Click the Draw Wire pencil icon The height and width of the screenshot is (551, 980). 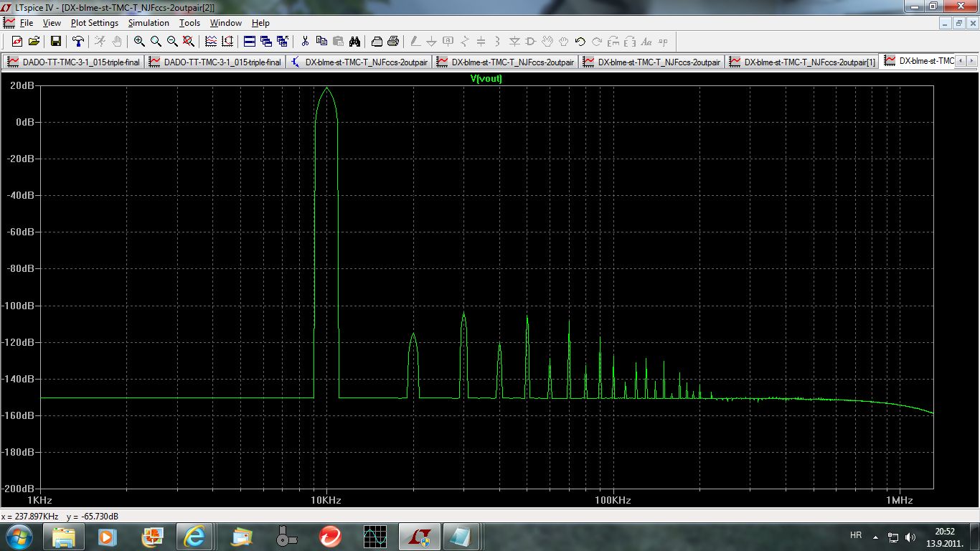tap(415, 42)
